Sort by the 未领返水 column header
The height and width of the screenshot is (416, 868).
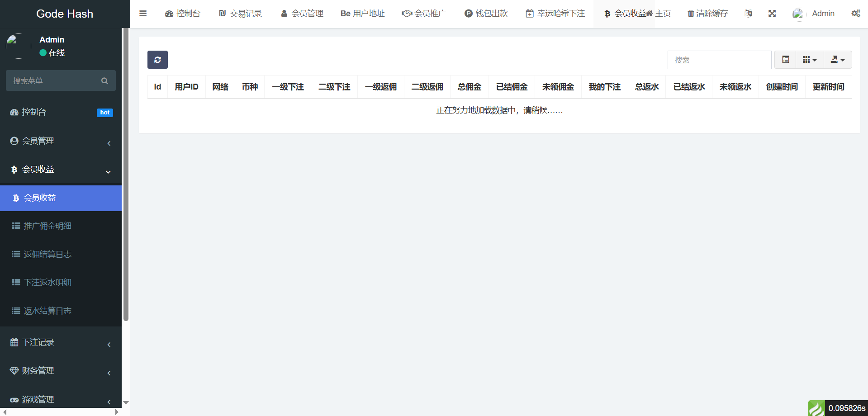(735, 87)
